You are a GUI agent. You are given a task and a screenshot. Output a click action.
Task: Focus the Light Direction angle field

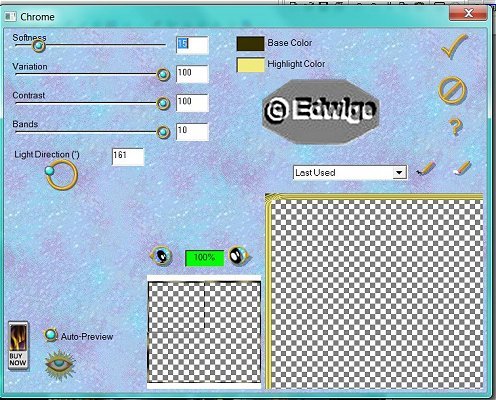(x=128, y=157)
